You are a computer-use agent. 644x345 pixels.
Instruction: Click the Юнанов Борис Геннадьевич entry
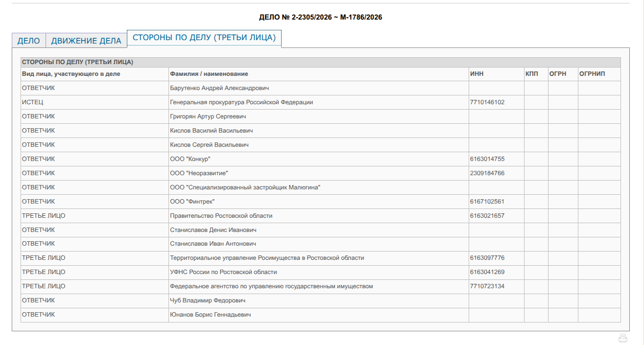point(210,315)
